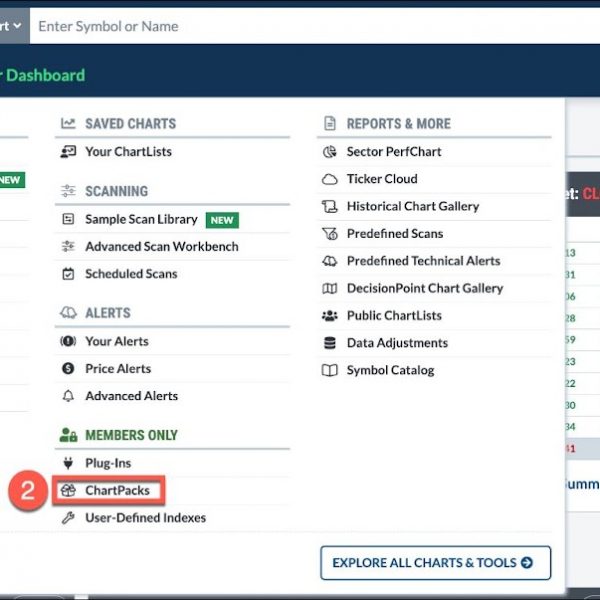Click Explore All Charts & Tools button

pos(435,562)
